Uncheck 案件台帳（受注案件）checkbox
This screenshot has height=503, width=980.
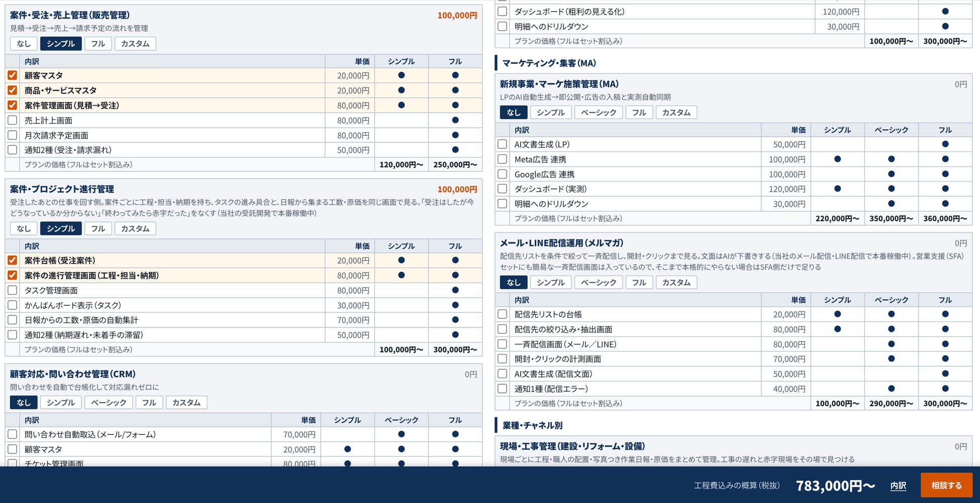[x=13, y=261]
